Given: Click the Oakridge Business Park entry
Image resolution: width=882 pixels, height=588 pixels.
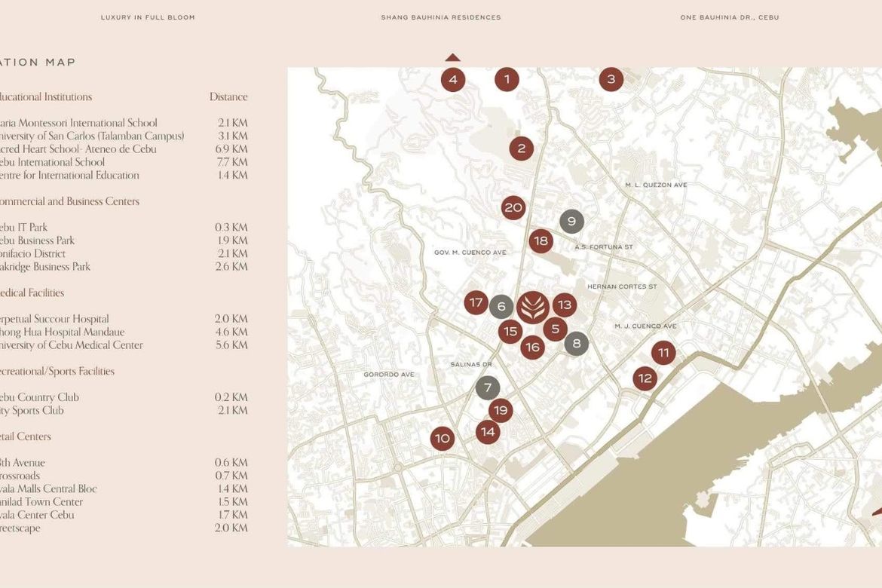Looking at the screenshot, I should (x=45, y=267).
